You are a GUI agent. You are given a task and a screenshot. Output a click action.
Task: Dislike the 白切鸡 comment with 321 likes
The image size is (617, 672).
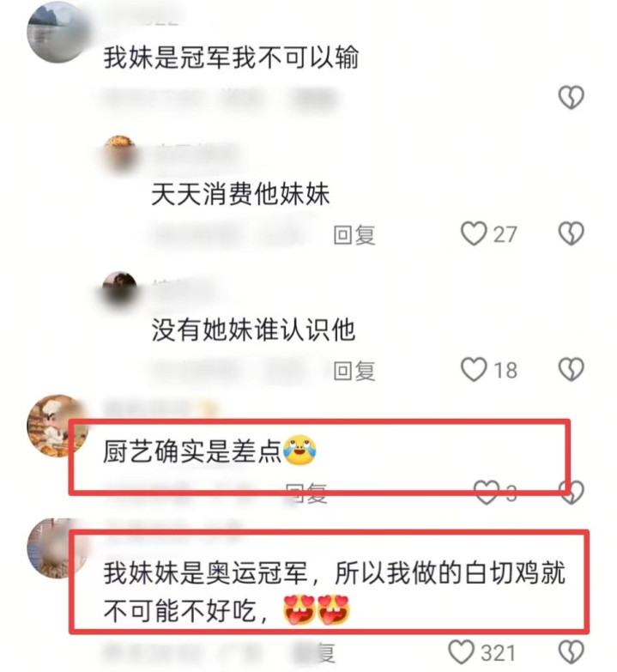pyautogui.click(x=572, y=652)
